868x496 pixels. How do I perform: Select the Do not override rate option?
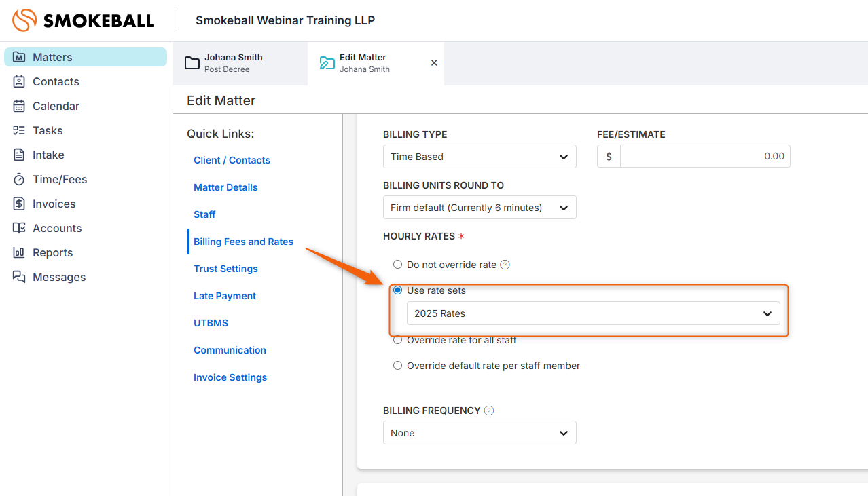398,265
